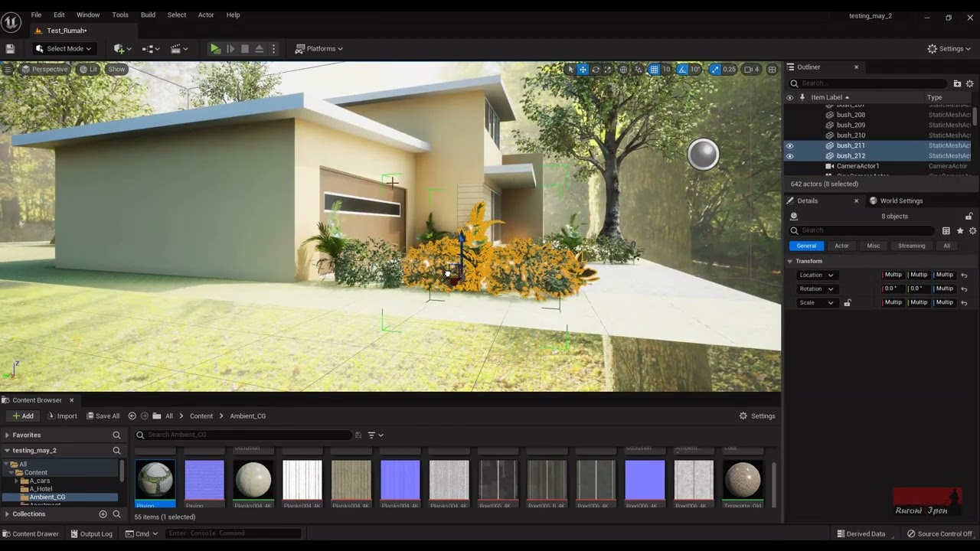980x551 pixels.
Task: Maximize or restore viewport layout
Action: point(772,70)
